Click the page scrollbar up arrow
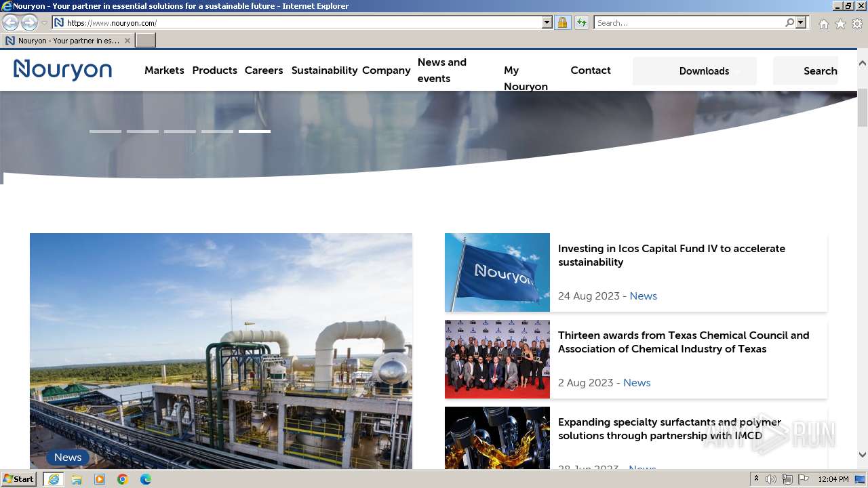The width and height of the screenshot is (868, 488). point(863,62)
